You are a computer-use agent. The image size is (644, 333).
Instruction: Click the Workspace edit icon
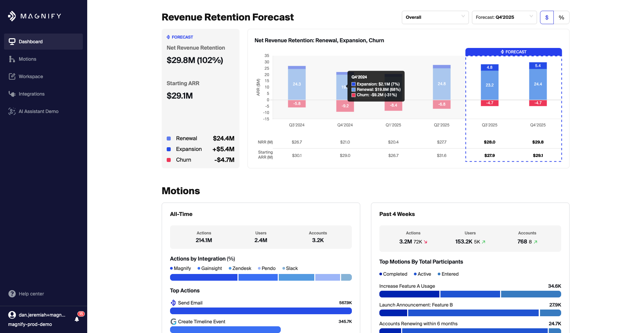(x=12, y=76)
